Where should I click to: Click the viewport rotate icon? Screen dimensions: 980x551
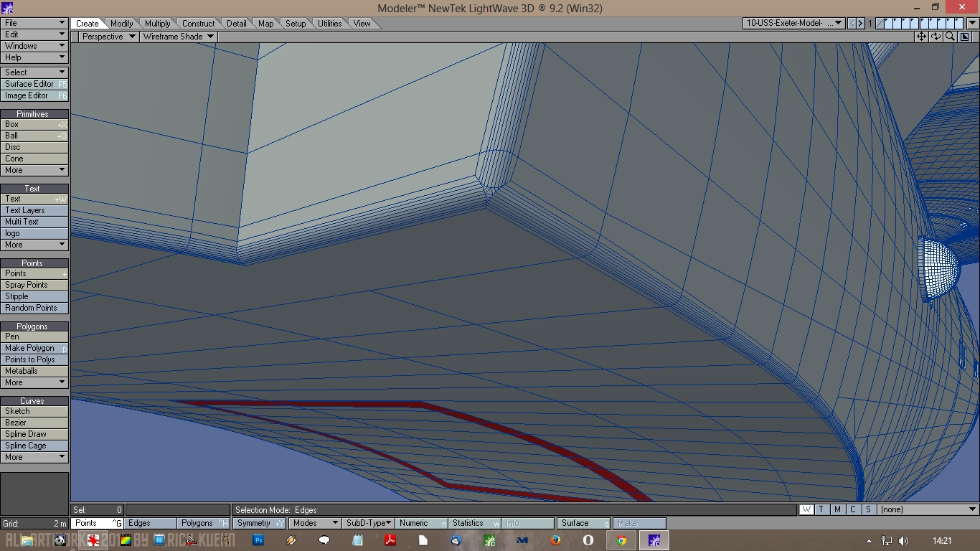[x=936, y=37]
